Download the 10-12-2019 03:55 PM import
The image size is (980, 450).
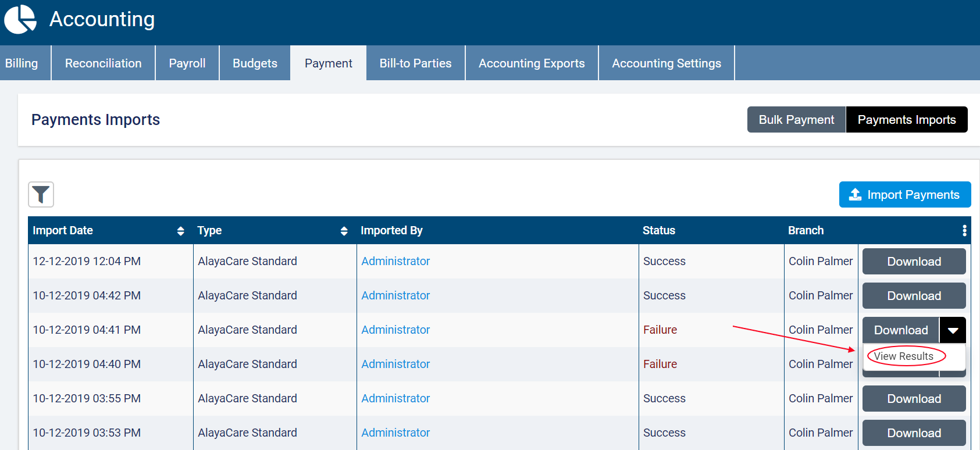pyautogui.click(x=914, y=399)
